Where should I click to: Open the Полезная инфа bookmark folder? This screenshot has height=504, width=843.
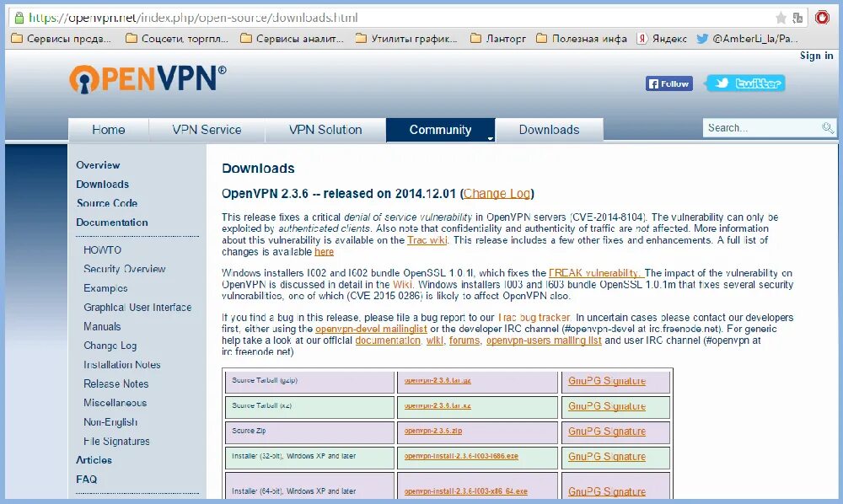pyautogui.click(x=582, y=39)
